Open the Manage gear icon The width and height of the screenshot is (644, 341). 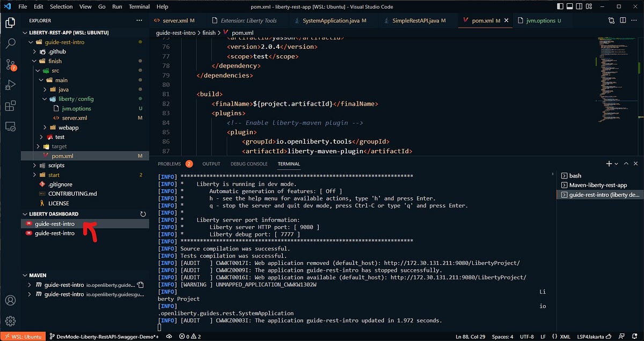(11, 321)
